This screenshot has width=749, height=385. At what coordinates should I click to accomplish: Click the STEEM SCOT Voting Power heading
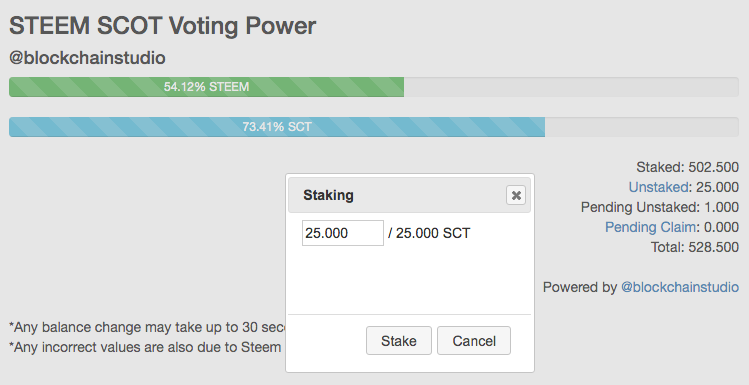[162, 25]
